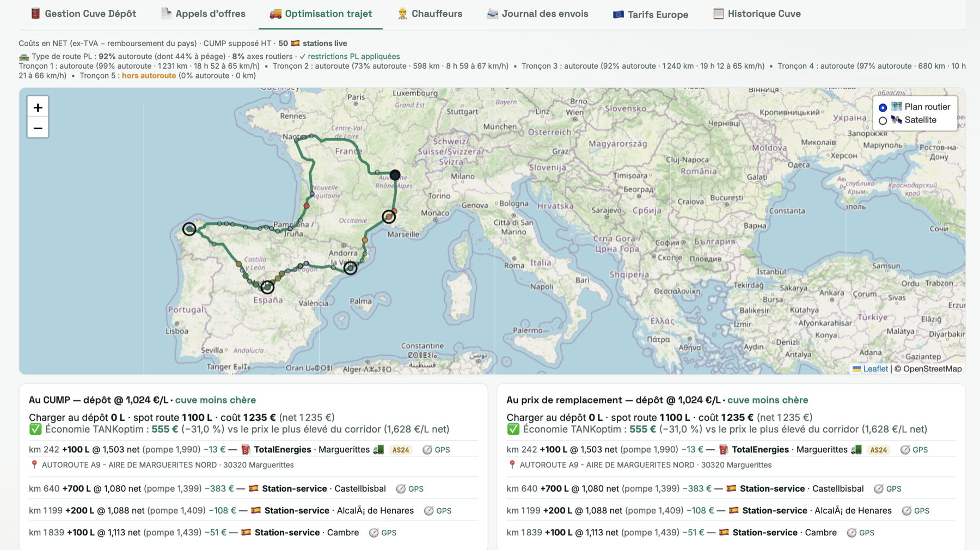Show the Historique Cuve tab
This screenshot has width=980, height=550.
tap(757, 14)
